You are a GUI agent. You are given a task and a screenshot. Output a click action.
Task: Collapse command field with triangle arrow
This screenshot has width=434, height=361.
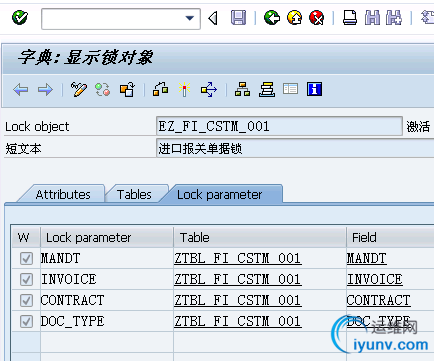click(x=213, y=18)
